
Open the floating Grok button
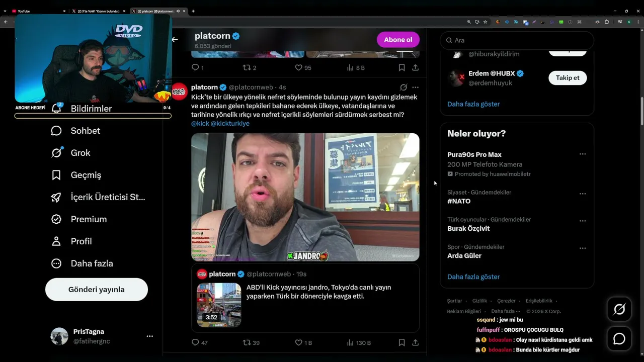click(x=619, y=310)
